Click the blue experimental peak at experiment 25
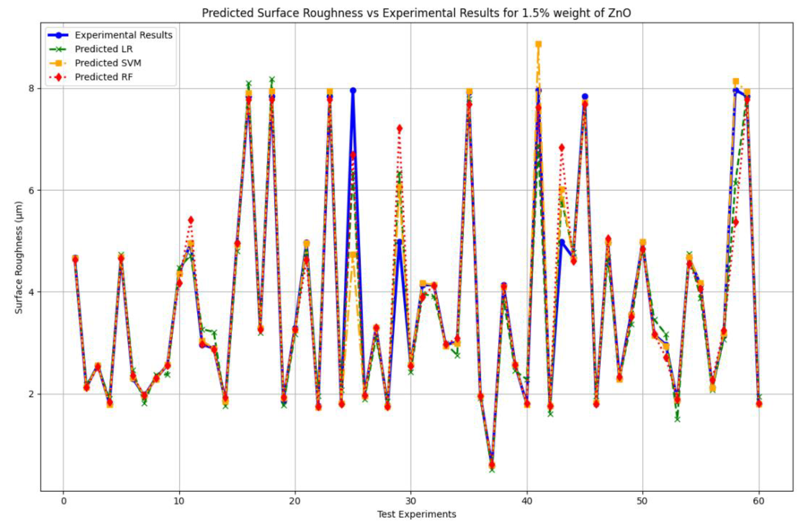Image resolution: width=807 pixels, height=532 pixels. 353,91
